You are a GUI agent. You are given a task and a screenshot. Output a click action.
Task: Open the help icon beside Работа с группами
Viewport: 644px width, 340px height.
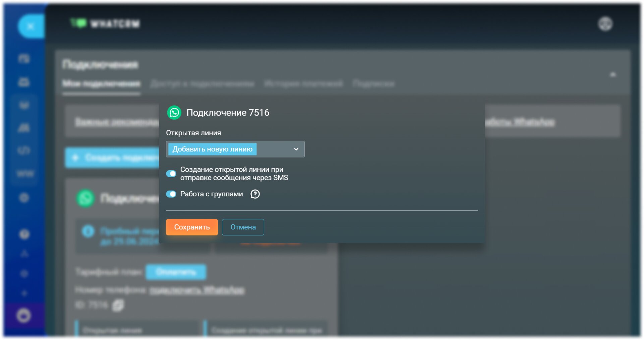click(x=255, y=194)
